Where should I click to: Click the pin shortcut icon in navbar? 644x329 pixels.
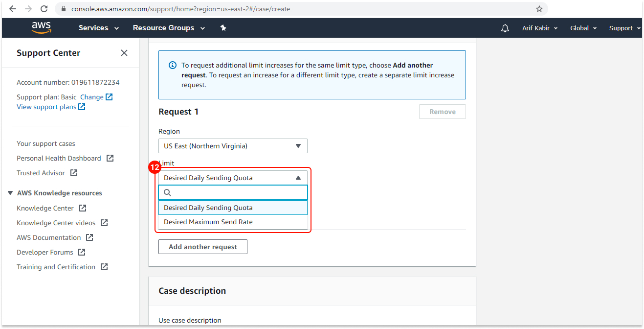coord(223,28)
